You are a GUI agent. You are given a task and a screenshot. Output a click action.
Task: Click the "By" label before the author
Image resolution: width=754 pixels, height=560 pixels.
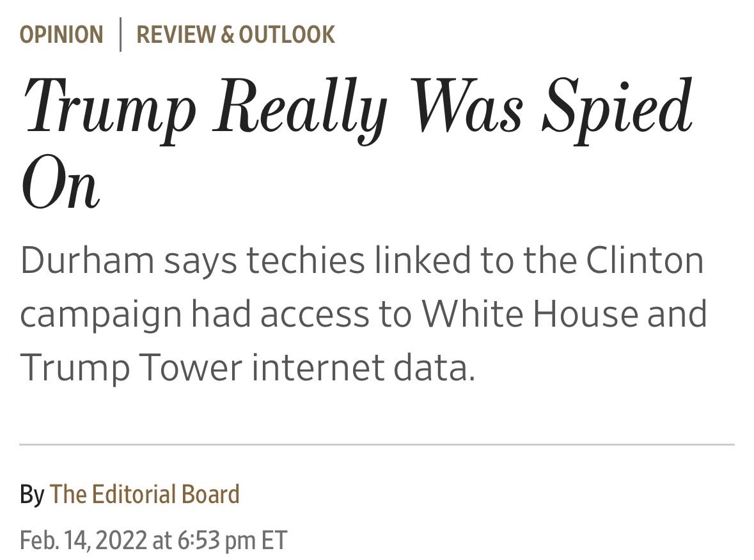[x=31, y=494]
